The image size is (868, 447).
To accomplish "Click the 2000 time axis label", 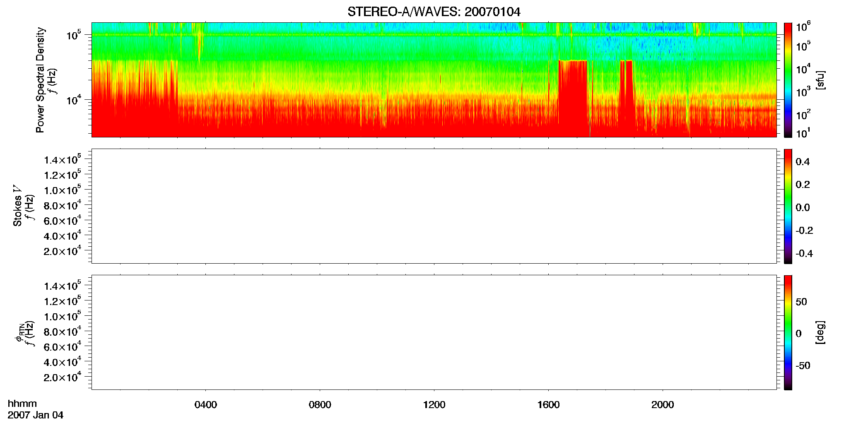I will click(663, 405).
